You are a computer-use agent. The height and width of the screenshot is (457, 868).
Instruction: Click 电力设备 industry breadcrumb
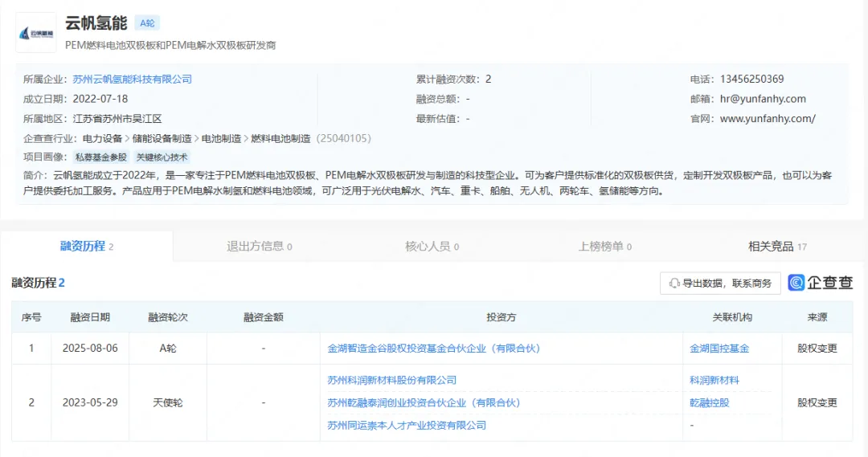[102, 138]
